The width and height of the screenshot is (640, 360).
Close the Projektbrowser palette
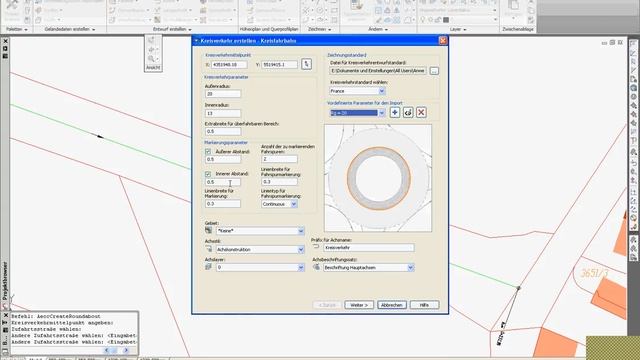[5, 41]
